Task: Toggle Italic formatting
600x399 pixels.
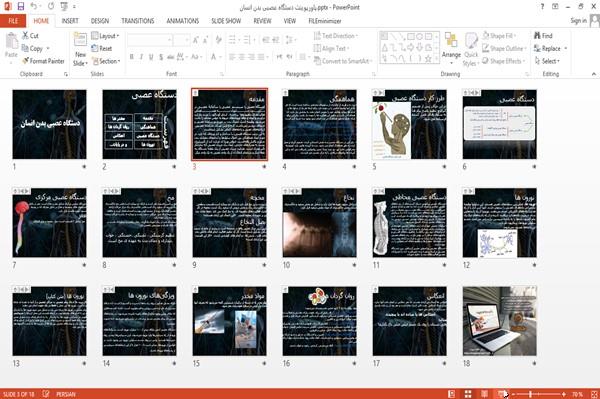Action: click(141, 57)
